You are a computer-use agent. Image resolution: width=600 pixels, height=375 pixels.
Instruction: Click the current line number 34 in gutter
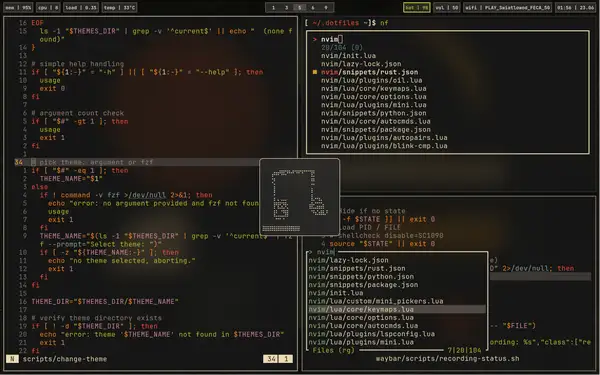pos(19,162)
